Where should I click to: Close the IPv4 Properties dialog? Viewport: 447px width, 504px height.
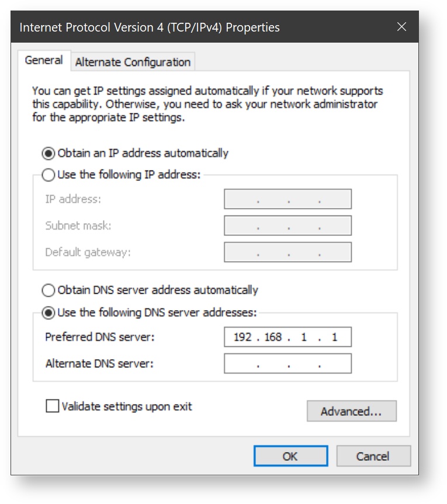401,27
